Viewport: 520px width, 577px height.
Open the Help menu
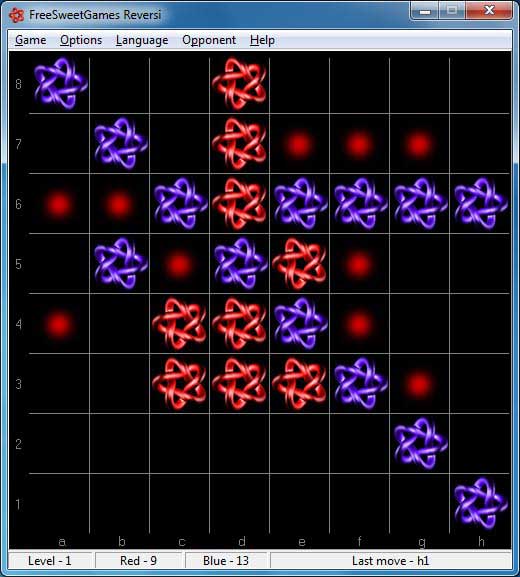[x=262, y=40]
